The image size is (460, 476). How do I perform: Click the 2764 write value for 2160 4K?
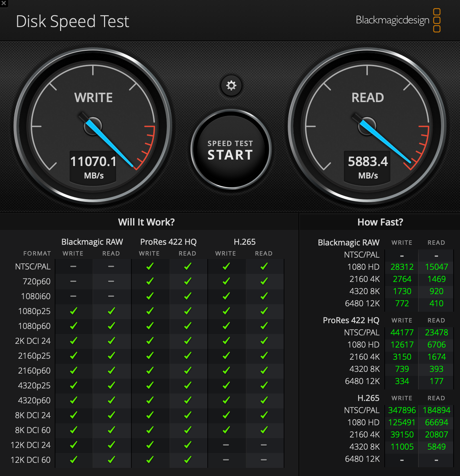click(402, 279)
